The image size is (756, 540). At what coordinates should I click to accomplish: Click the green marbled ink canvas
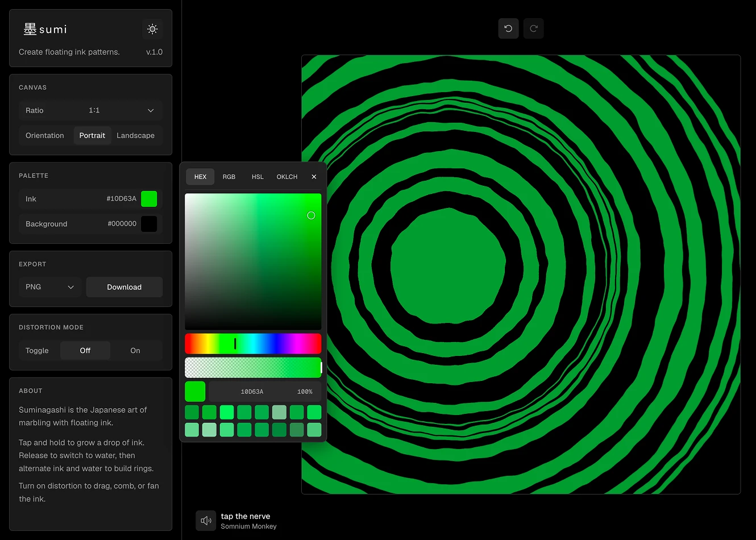click(521, 275)
